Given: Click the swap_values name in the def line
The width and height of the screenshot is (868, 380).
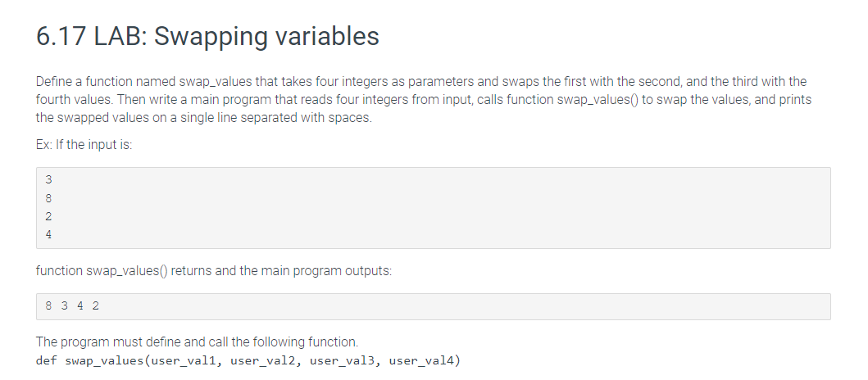Looking at the screenshot, I should pyautogui.click(x=104, y=361).
